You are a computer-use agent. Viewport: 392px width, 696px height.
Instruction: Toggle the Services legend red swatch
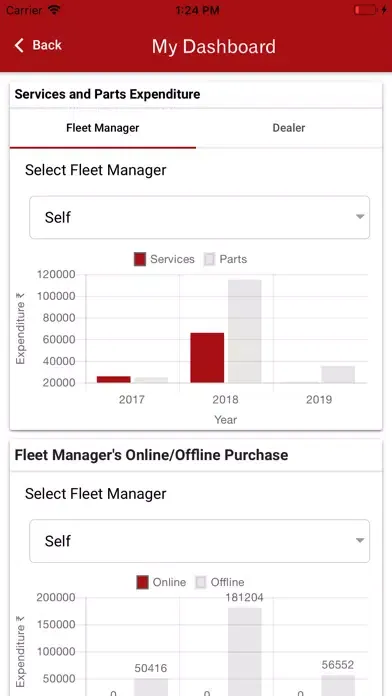point(140,259)
